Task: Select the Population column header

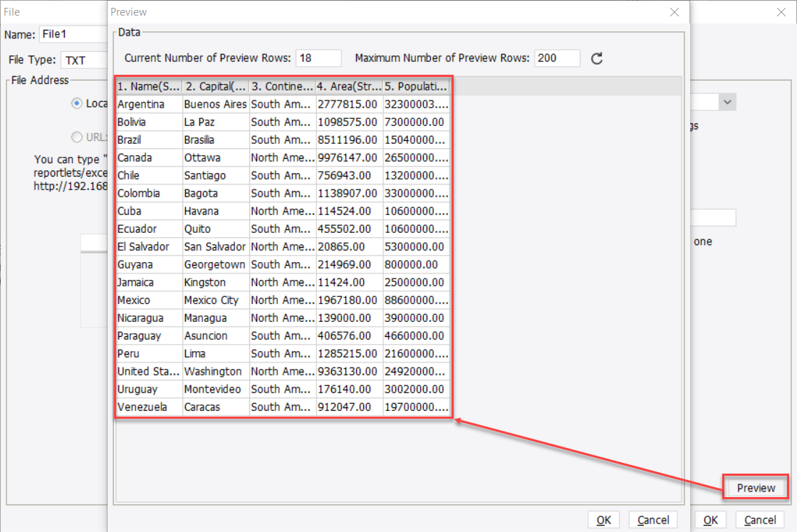Action: [x=417, y=85]
